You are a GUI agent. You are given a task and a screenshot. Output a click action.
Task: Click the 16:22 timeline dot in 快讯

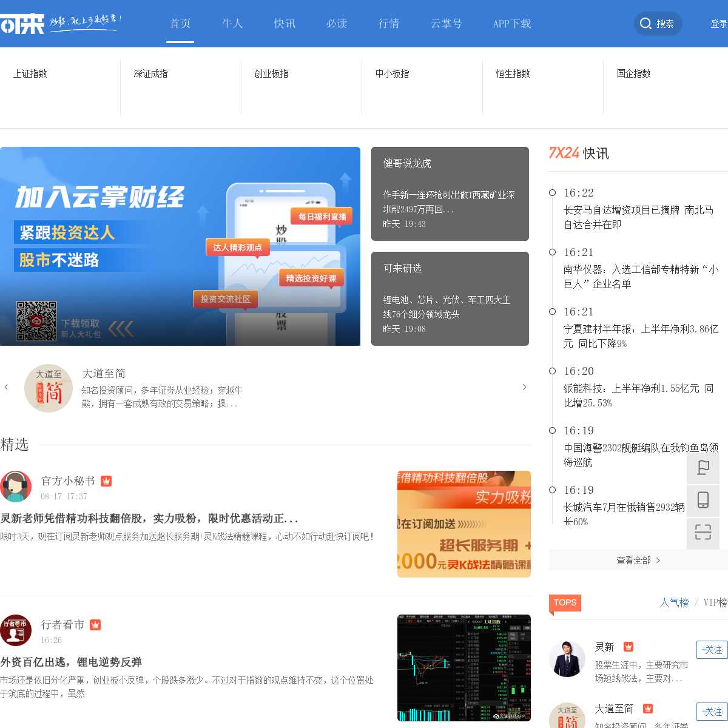[552, 193]
